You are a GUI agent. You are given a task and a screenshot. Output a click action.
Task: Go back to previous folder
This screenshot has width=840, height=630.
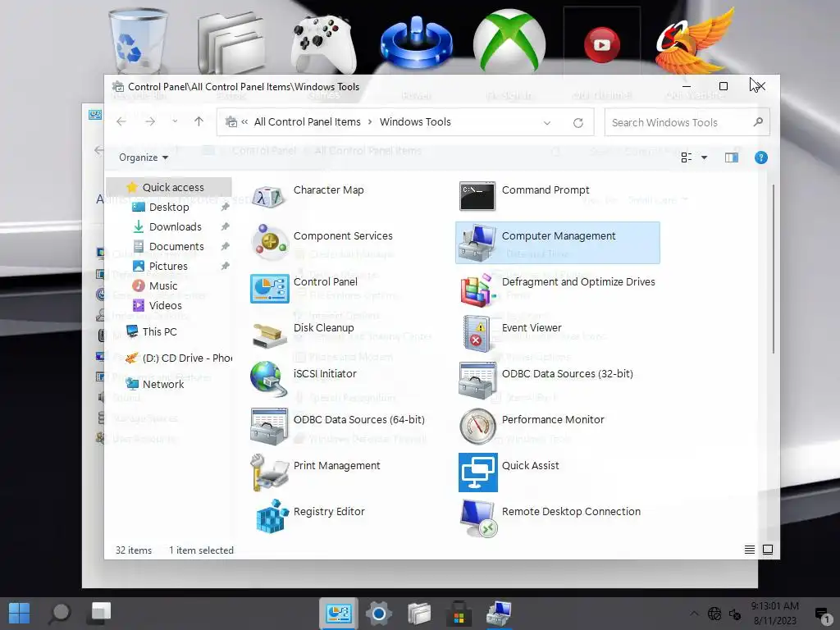coord(121,121)
